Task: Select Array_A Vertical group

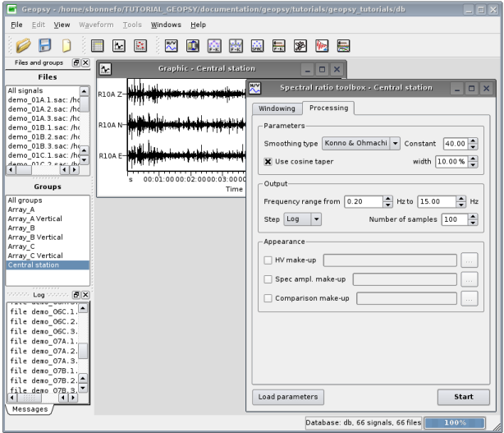Action: point(48,219)
